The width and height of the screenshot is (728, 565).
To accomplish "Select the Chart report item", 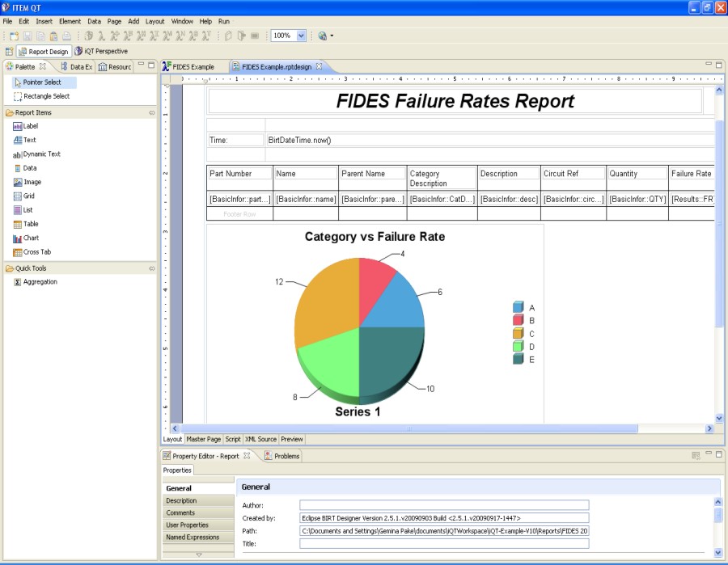I will [31, 238].
